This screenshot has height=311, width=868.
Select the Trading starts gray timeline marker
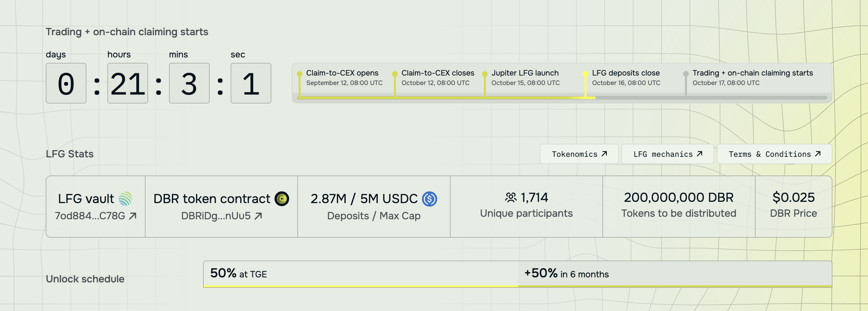[x=686, y=74]
